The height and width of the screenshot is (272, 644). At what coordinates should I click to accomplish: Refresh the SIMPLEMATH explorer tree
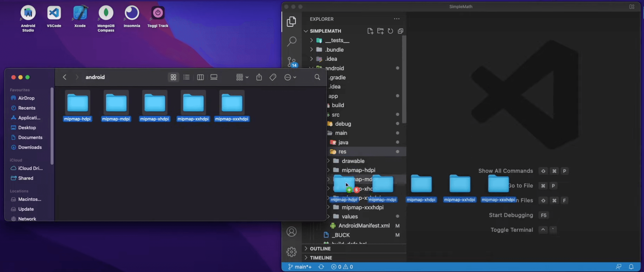390,31
